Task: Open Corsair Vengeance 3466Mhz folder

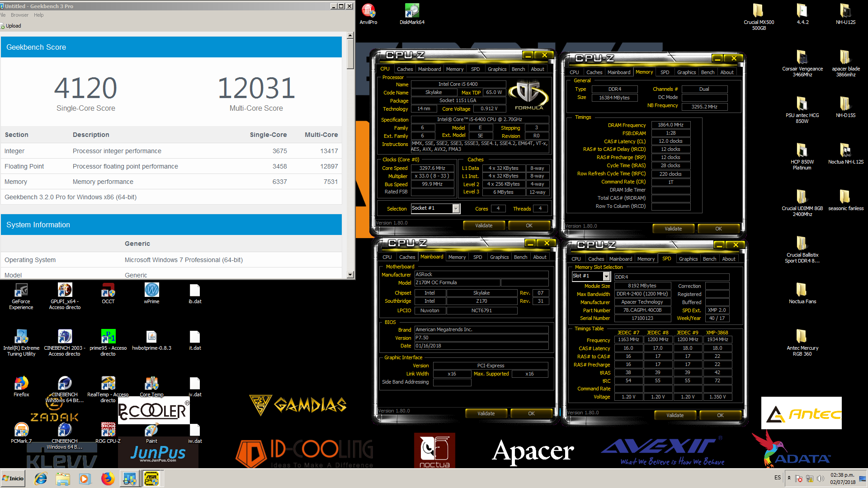Action: tap(802, 63)
